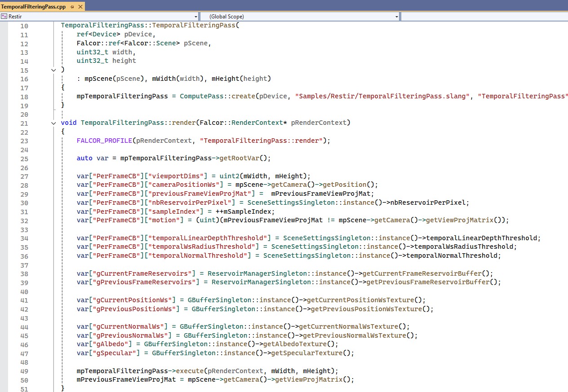Close the TemporalFilteringPass.cpp tab

[x=80, y=7]
